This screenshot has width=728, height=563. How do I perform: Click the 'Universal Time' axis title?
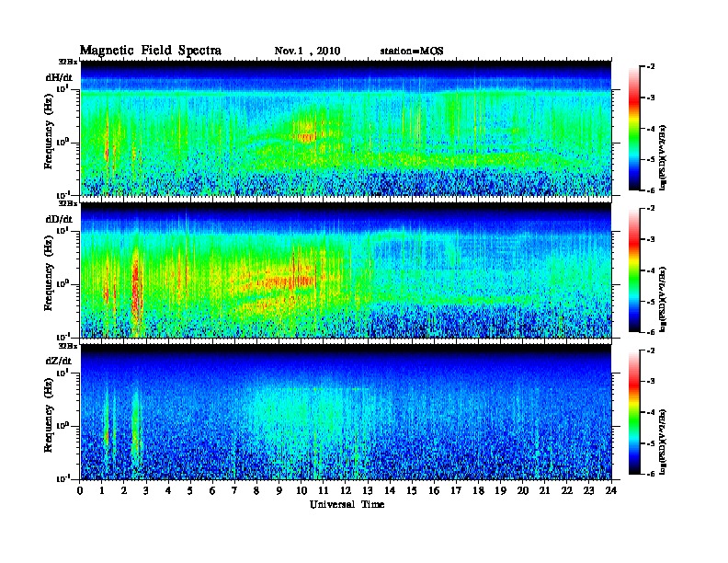click(x=347, y=504)
